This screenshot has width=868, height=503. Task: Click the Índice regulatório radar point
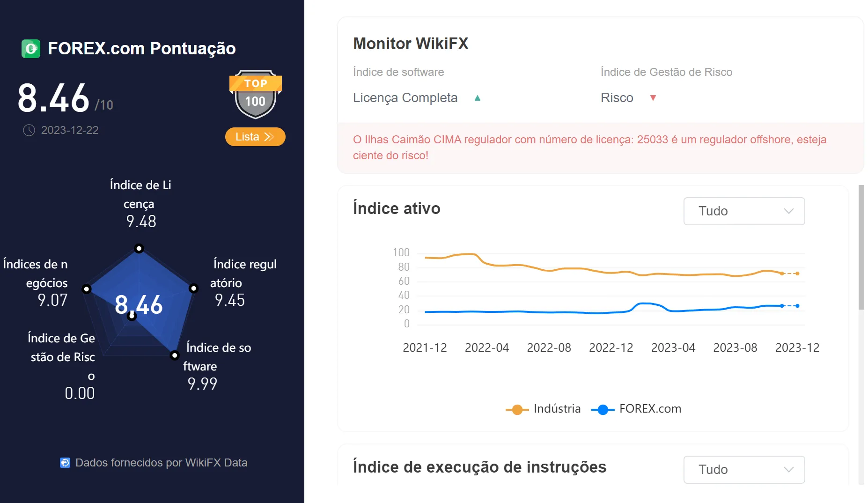click(x=193, y=288)
